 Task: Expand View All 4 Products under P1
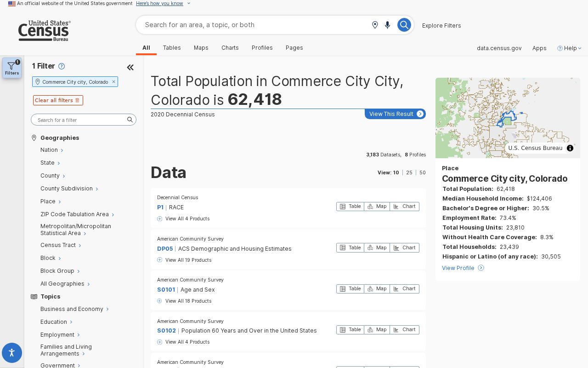[183, 218]
